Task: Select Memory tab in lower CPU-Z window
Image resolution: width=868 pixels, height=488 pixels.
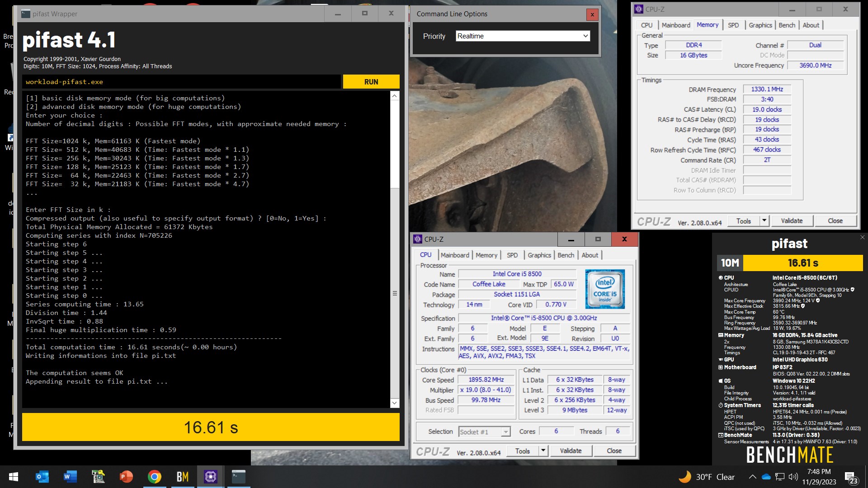Action: 486,255
